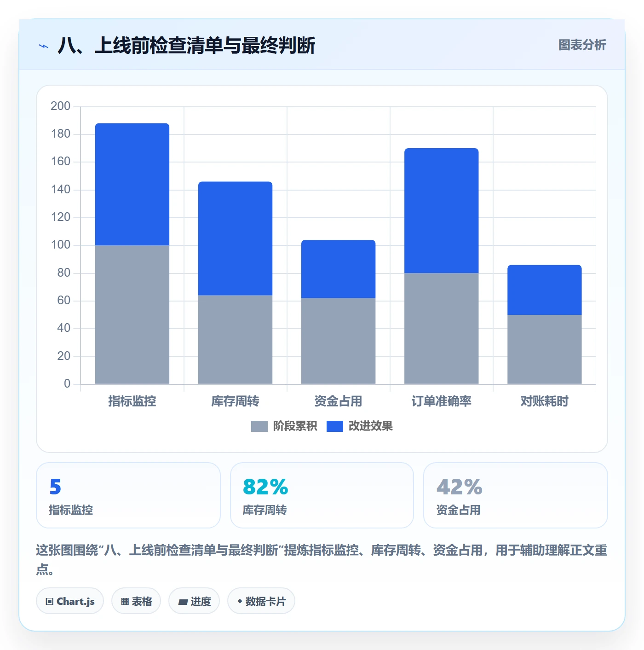The width and height of the screenshot is (644, 650).
Task: Click the y-axis value 0
Action: pyautogui.click(x=67, y=383)
